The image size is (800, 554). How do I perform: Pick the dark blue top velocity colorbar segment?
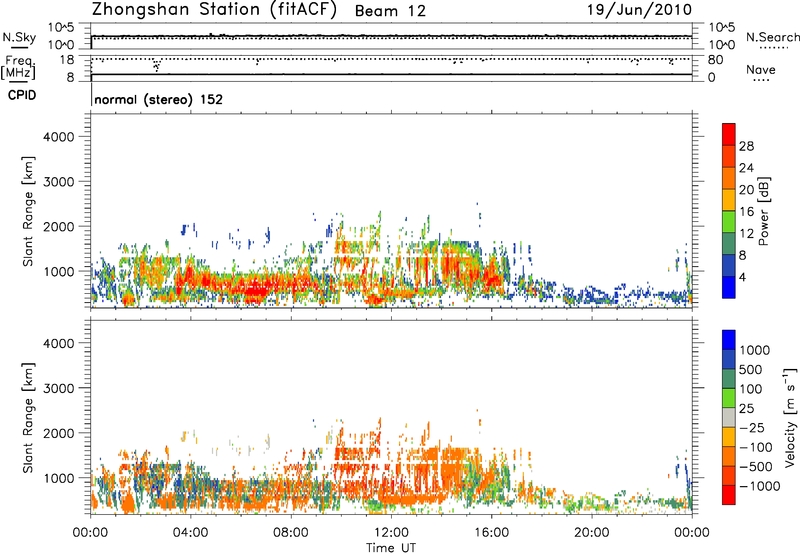tap(729, 340)
